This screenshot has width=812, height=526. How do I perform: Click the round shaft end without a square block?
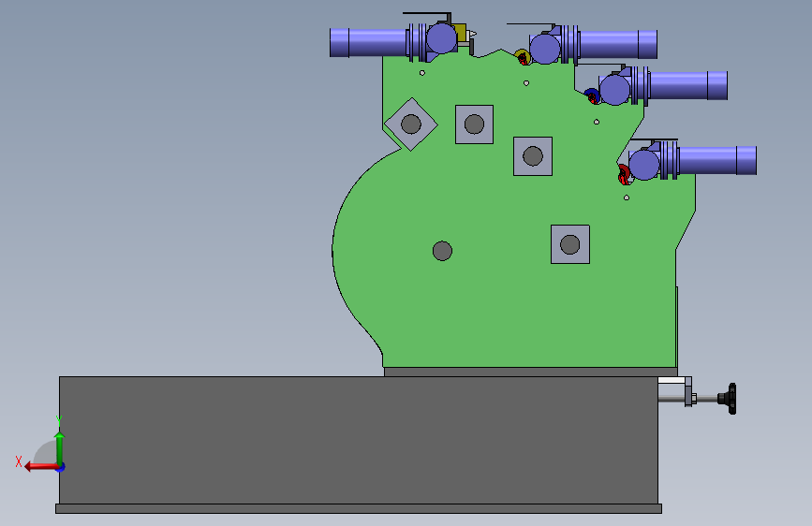click(442, 251)
